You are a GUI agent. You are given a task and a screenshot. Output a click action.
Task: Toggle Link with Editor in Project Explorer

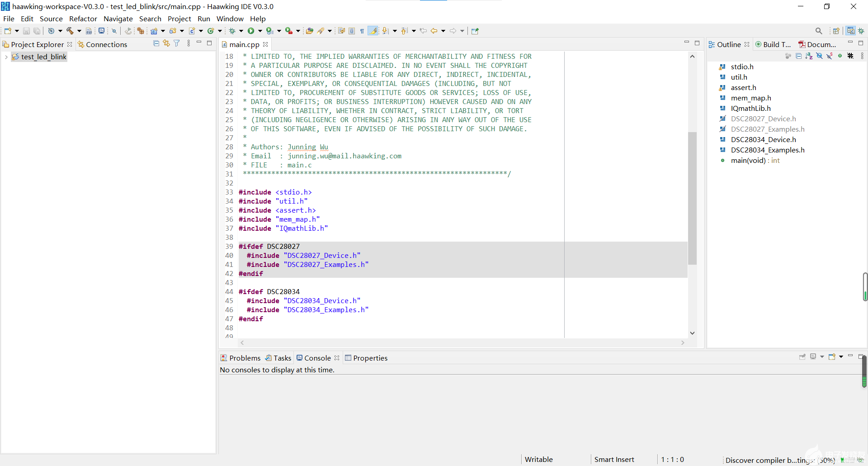(x=166, y=43)
